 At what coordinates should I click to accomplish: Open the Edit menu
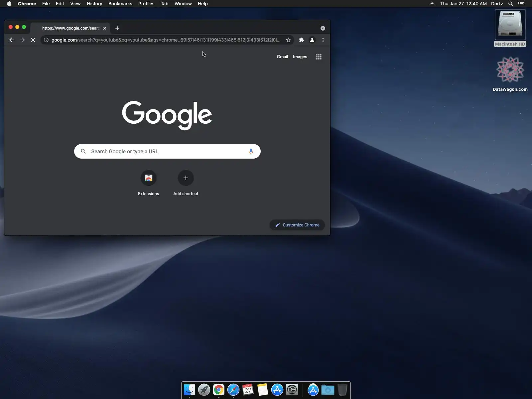[60, 4]
